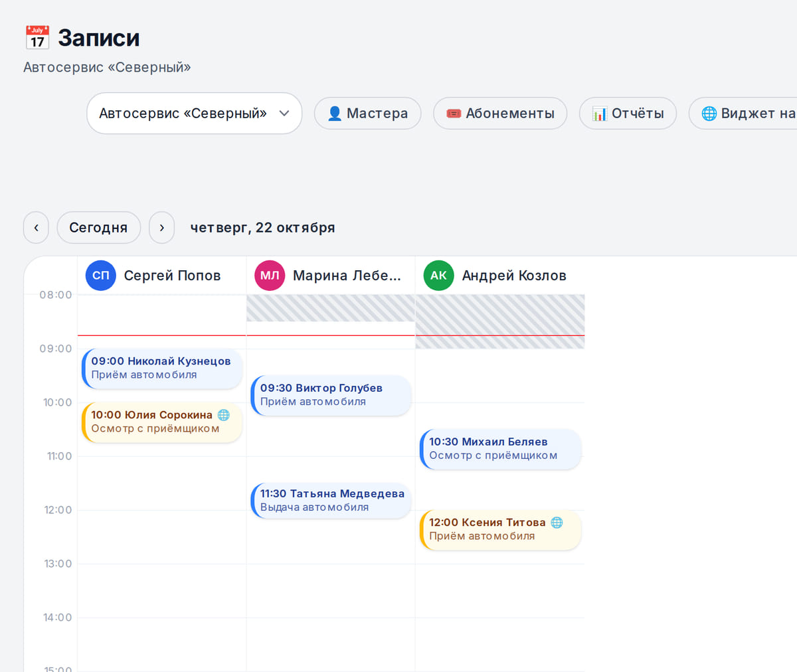Click the globe icon on the Ксения Титова appointment

[x=557, y=523]
